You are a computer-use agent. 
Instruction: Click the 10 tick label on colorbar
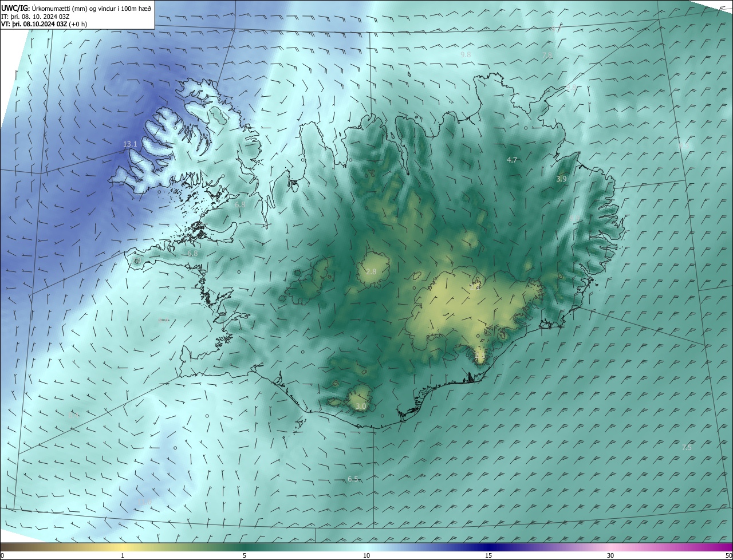366,555
